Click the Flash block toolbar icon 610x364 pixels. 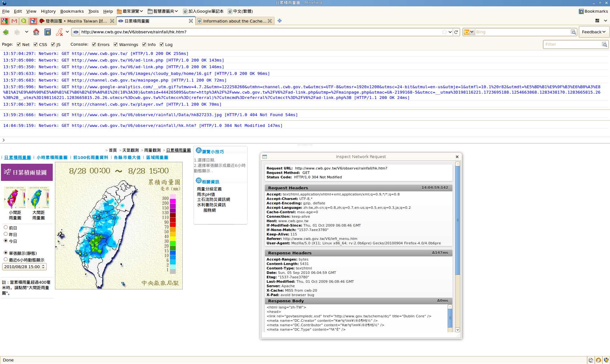coord(59,32)
